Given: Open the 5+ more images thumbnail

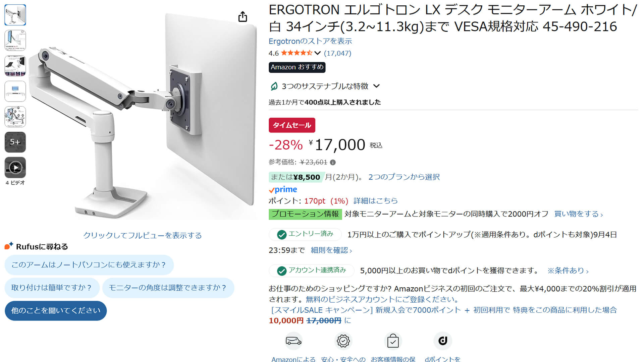Looking at the screenshot, I should [x=15, y=142].
